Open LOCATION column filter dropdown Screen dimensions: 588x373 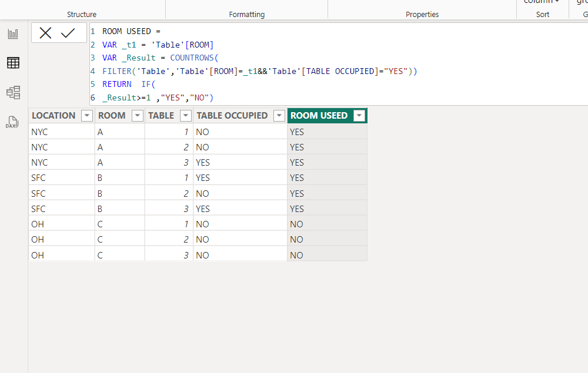click(x=86, y=116)
